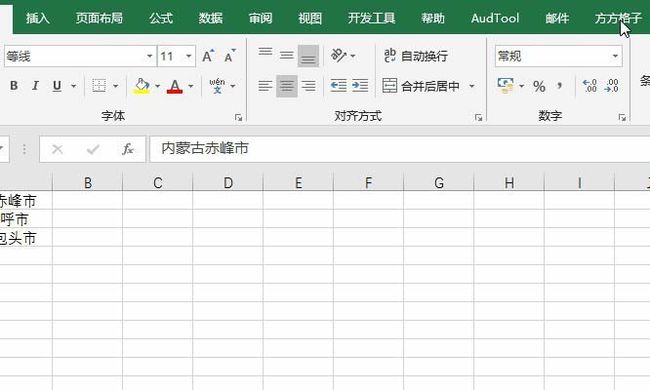This screenshot has height=390, width=650.
Task: Toggle underline formatting
Action: click(x=57, y=86)
